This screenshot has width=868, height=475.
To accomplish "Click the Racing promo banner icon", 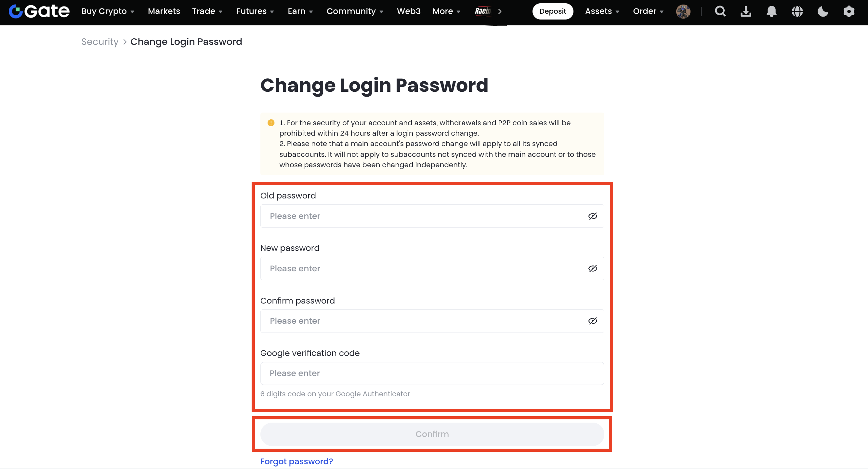I will [483, 11].
